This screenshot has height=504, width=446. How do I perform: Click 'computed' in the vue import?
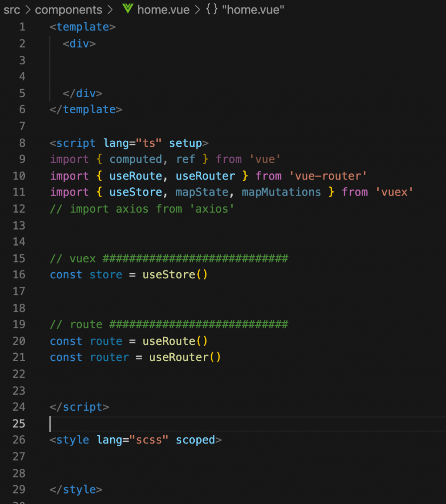click(x=135, y=159)
